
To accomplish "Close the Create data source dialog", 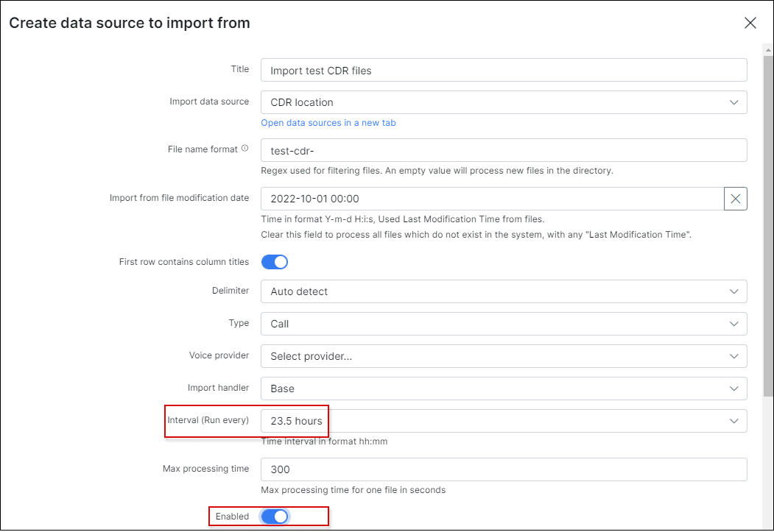I will point(750,23).
